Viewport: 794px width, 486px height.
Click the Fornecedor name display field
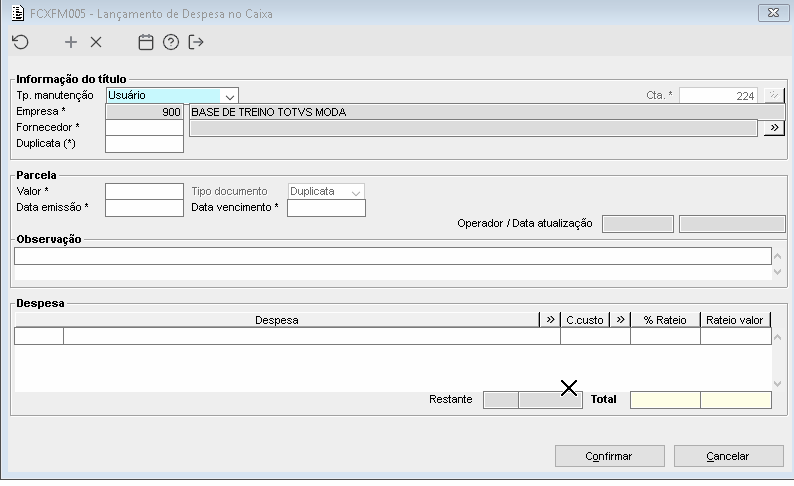click(473, 128)
